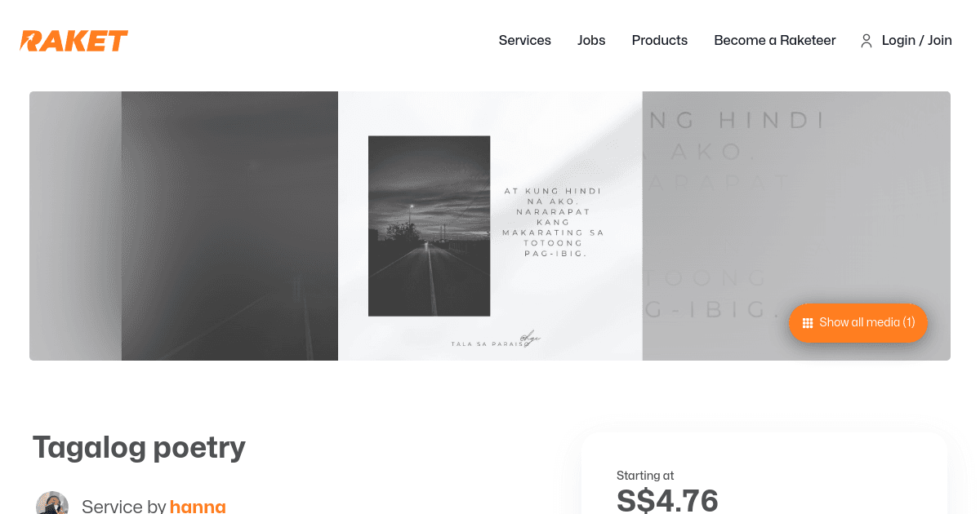Click the user profile icon beside Login

[x=866, y=41]
